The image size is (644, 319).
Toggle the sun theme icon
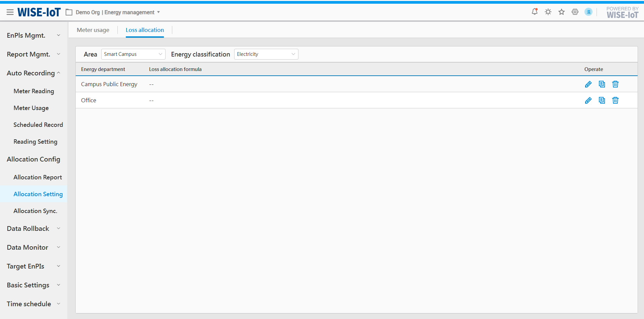[548, 12]
